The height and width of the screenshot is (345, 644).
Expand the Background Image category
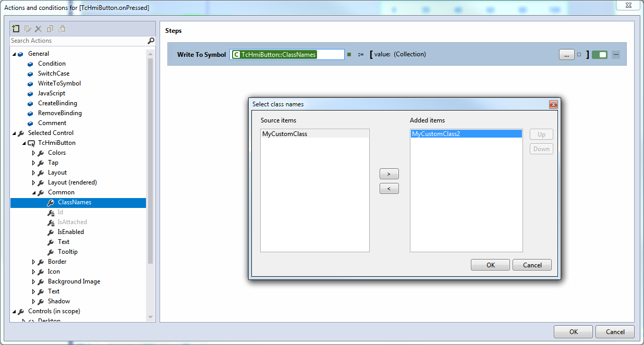(34, 281)
